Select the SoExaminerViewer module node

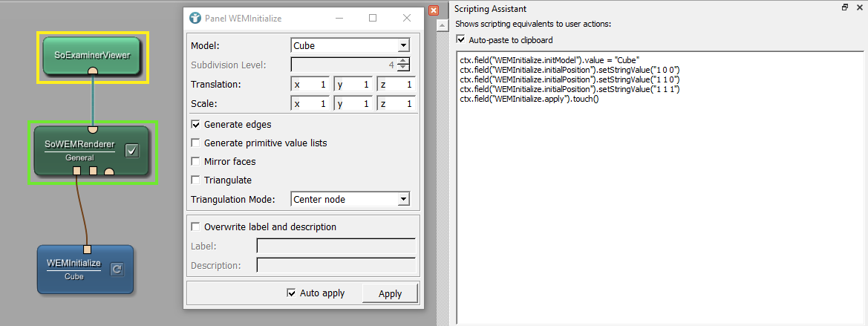click(91, 55)
